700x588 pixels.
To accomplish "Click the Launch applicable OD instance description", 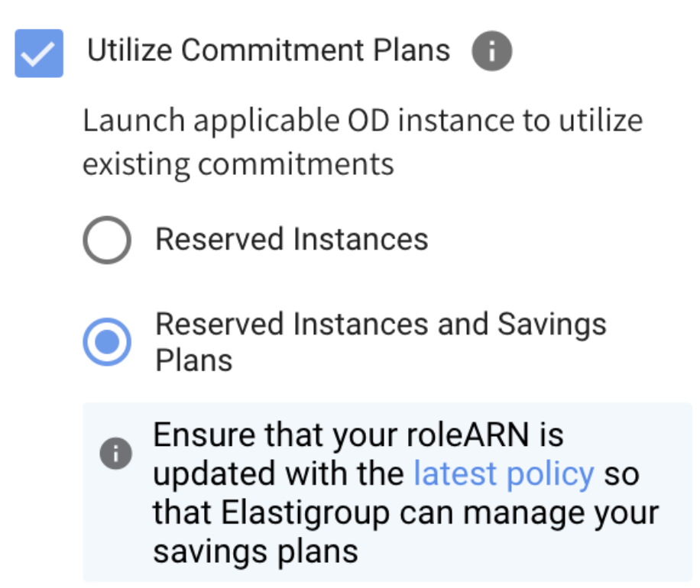I will [x=362, y=121].
